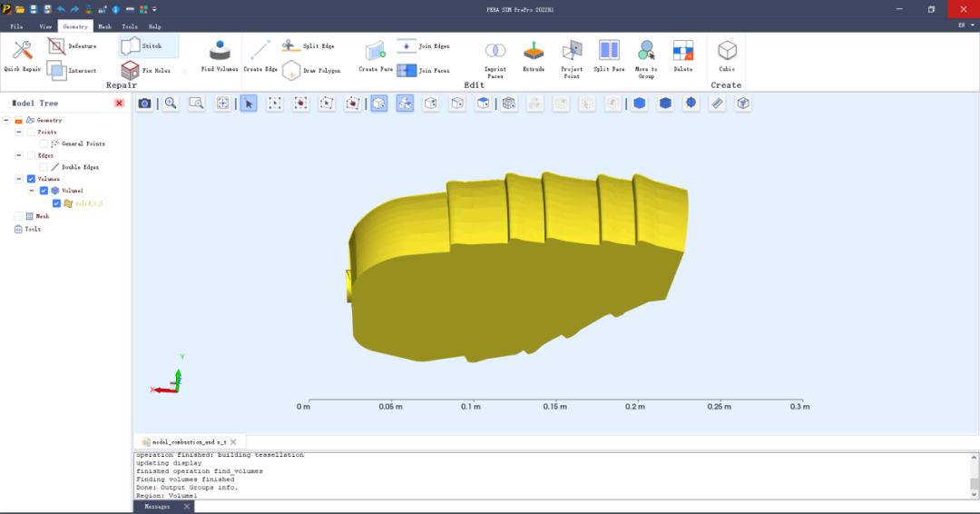The image size is (980, 514).
Task: Click the ruler measure tool
Action: tap(717, 104)
